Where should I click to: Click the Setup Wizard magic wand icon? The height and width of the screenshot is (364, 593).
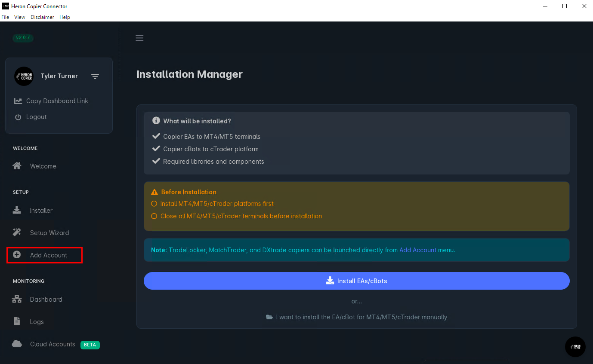[x=17, y=232]
